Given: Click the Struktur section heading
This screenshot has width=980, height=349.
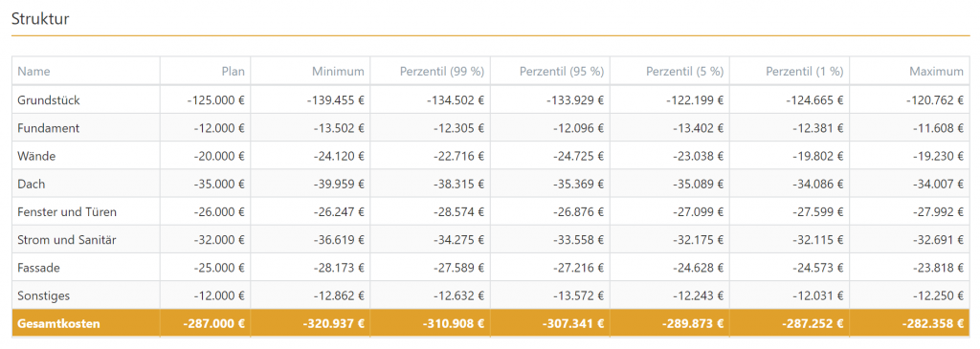Looking at the screenshot, I should click(x=40, y=19).
